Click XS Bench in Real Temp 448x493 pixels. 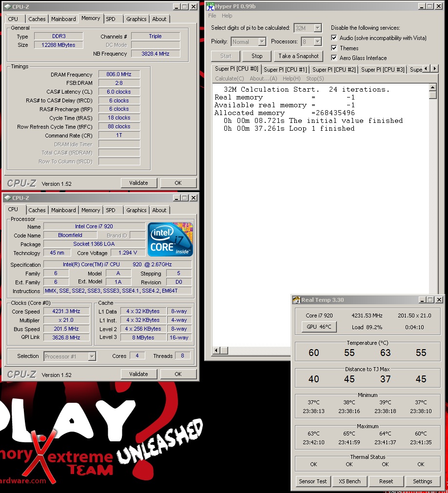[x=350, y=481]
